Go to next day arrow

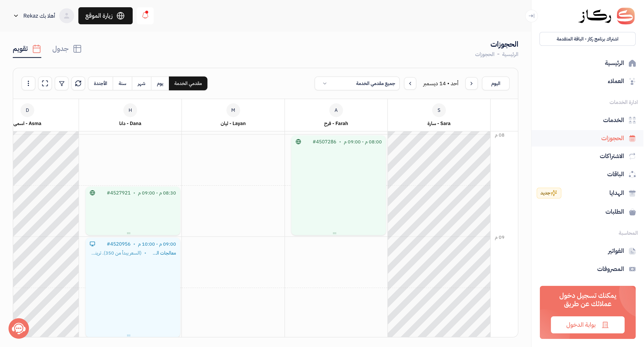point(410,83)
